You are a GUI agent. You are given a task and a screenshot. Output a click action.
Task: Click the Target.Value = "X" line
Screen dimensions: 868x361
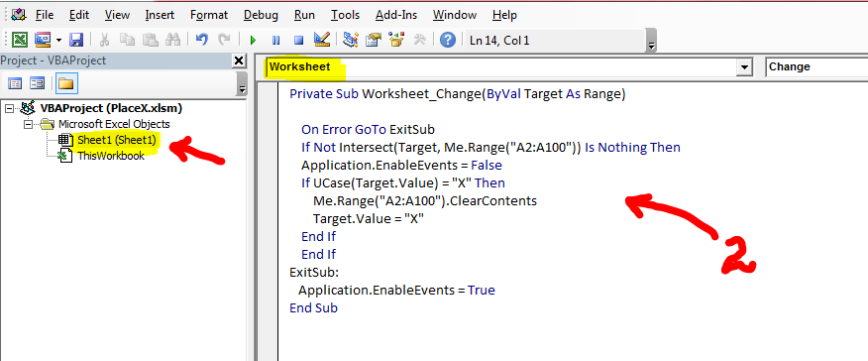click(369, 218)
